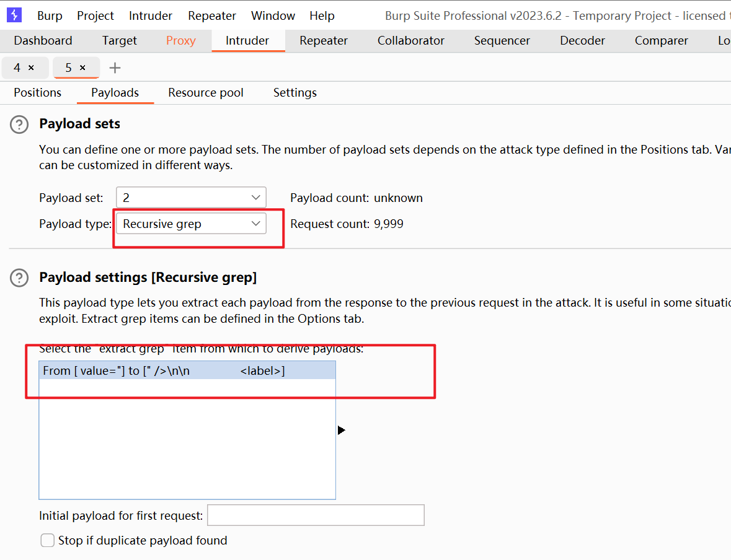The image size is (731, 560).
Task: Open the Intruder Settings tab
Action: coord(295,93)
